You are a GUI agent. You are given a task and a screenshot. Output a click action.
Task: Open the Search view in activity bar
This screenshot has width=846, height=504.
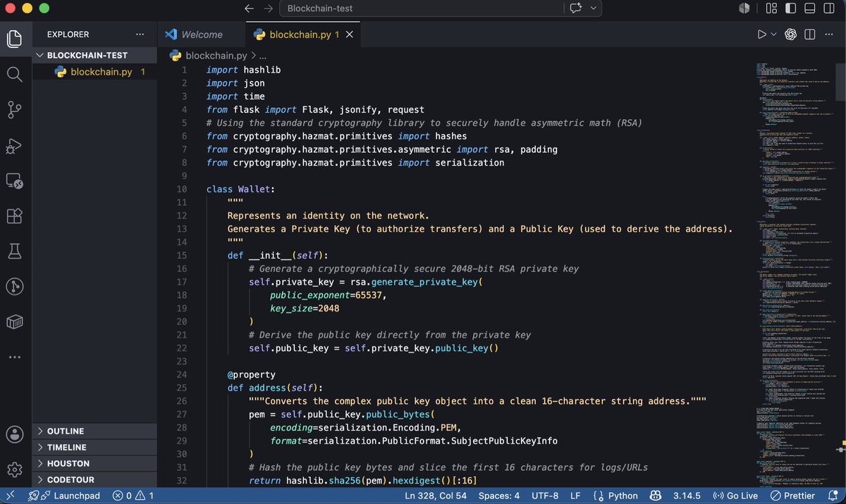(x=15, y=74)
